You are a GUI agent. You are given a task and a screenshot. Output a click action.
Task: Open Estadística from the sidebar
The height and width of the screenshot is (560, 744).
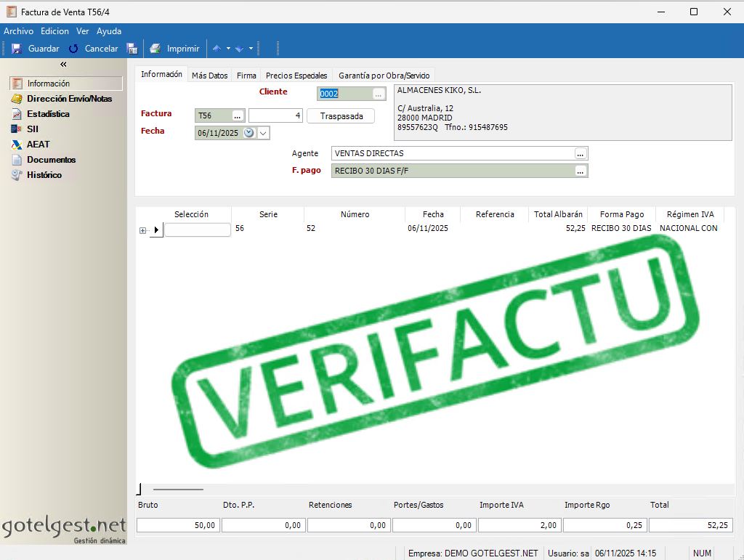coord(48,114)
